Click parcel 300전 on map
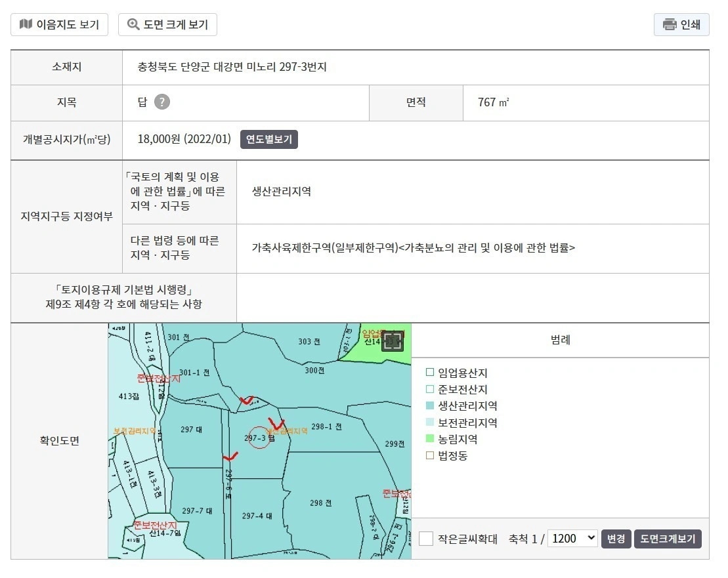The image size is (728, 578). (314, 371)
